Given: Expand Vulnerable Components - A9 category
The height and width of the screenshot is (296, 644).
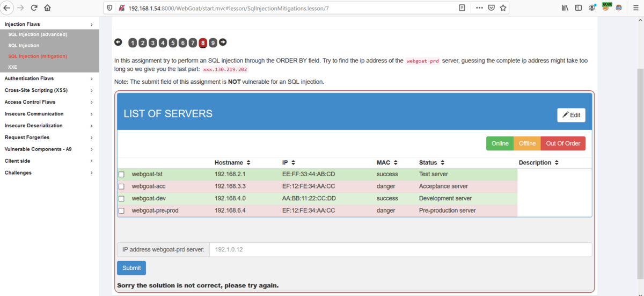Looking at the screenshot, I should pos(49,149).
